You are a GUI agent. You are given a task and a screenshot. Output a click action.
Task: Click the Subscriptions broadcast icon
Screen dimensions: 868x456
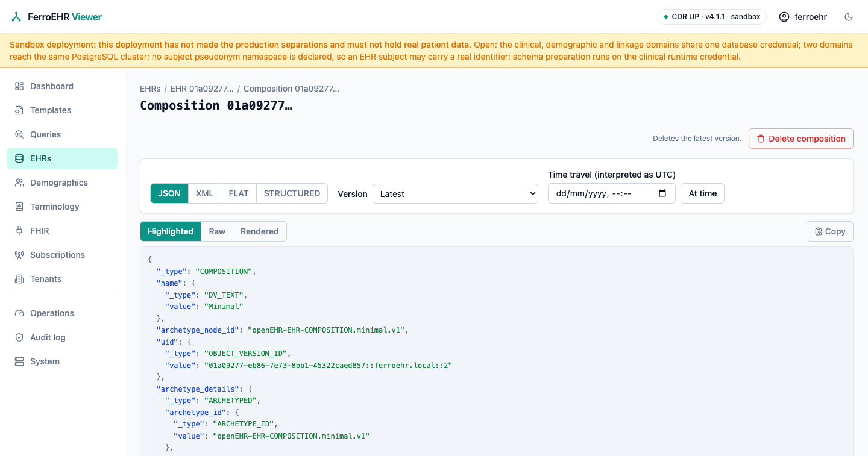click(19, 255)
